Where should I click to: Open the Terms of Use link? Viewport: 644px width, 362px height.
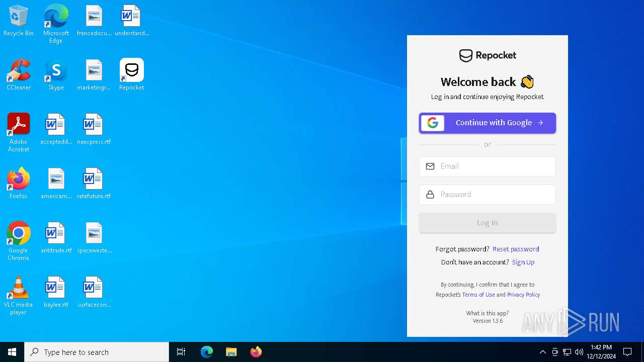coord(478,295)
